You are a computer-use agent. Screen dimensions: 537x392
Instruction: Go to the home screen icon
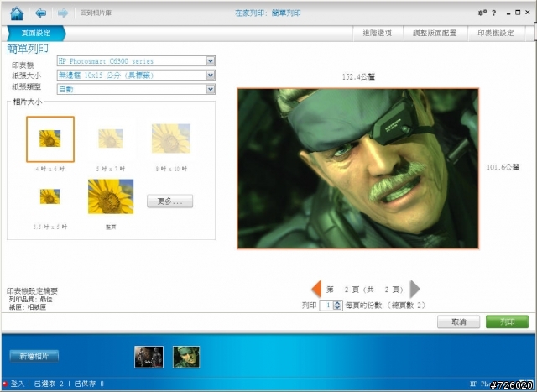coord(17,13)
